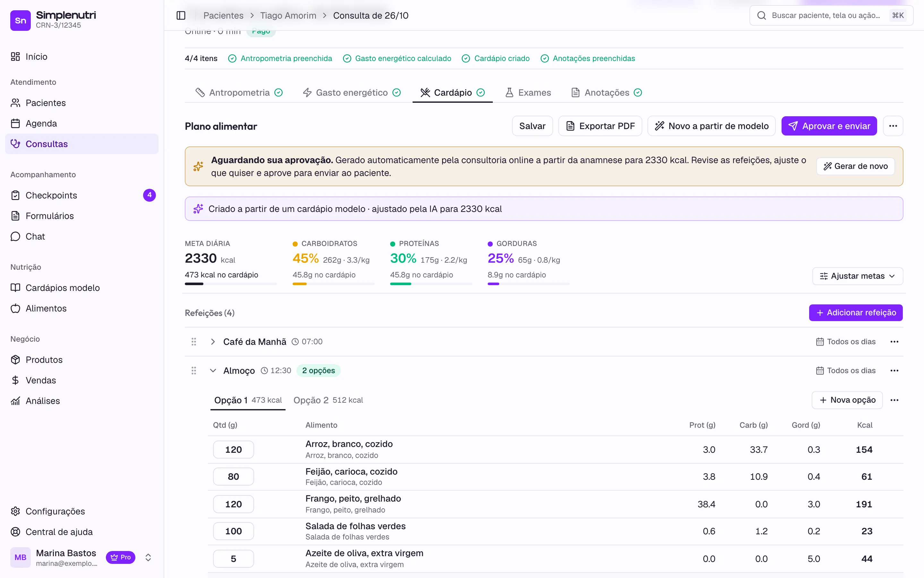The height and width of the screenshot is (578, 924).
Task: Expand the Café da Manhã meal
Action: click(213, 342)
